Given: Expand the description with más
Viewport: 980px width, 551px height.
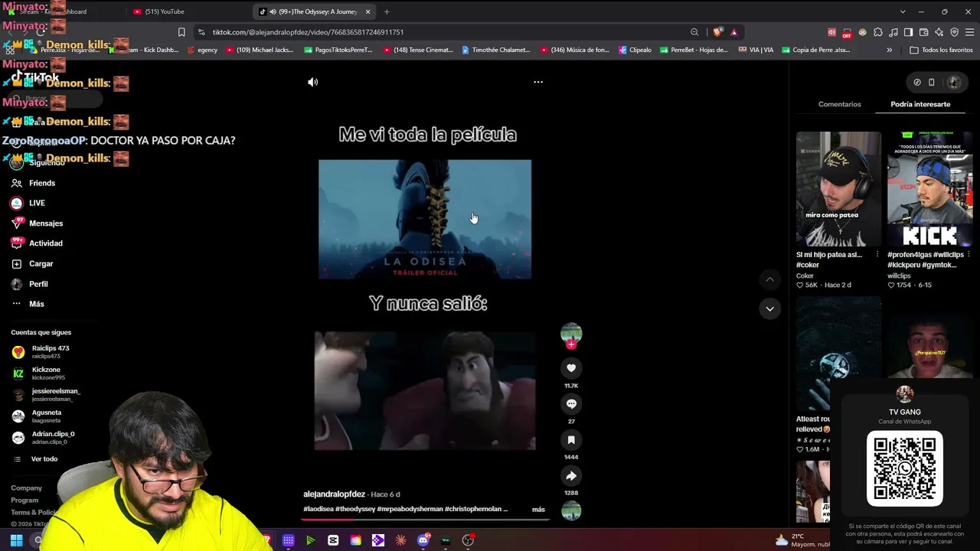Looking at the screenshot, I should pos(538,509).
